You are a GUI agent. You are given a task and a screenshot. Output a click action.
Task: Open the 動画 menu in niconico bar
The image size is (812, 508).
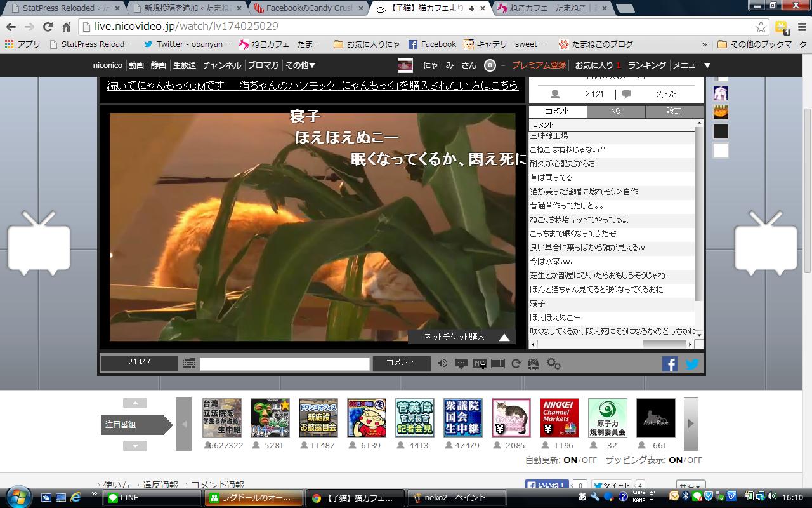tap(136, 65)
